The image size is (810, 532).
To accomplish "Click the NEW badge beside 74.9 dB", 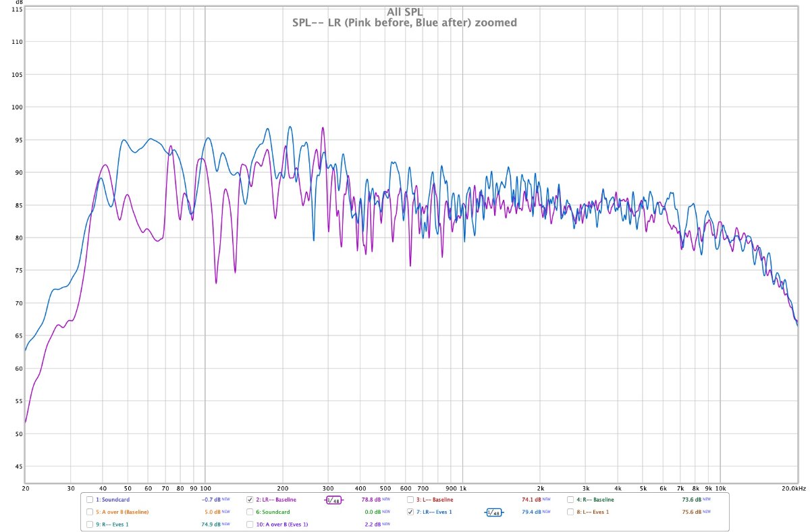I will pyautogui.click(x=226, y=525).
